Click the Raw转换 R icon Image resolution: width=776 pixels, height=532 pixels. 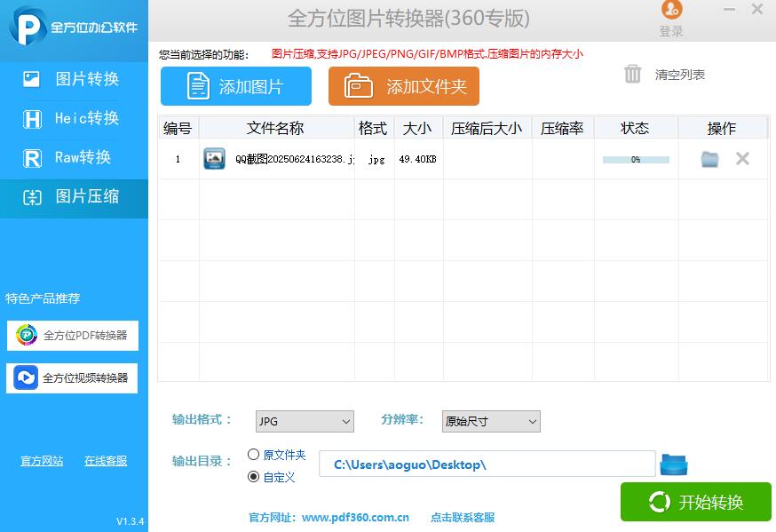32,158
